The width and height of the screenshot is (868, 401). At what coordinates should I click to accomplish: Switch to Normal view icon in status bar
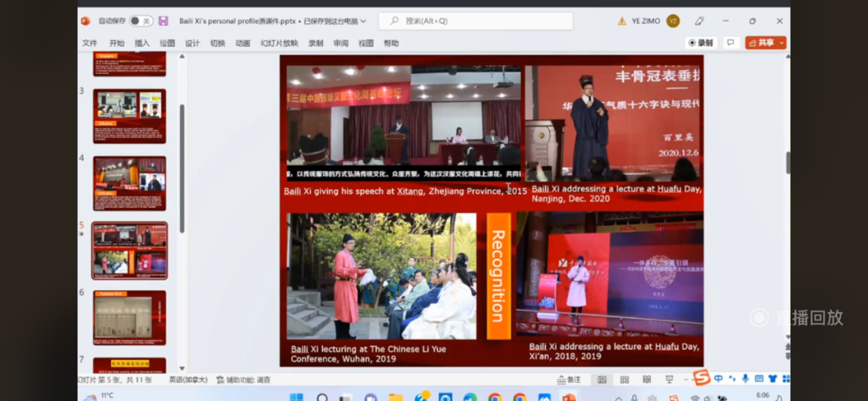pos(602,380)
